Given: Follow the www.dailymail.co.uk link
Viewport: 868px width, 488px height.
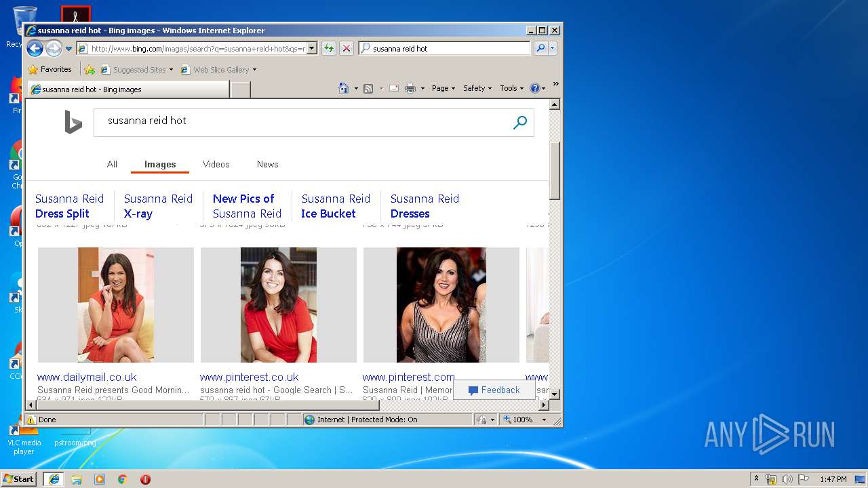Looking at the screenshot, I should [87, 377].
